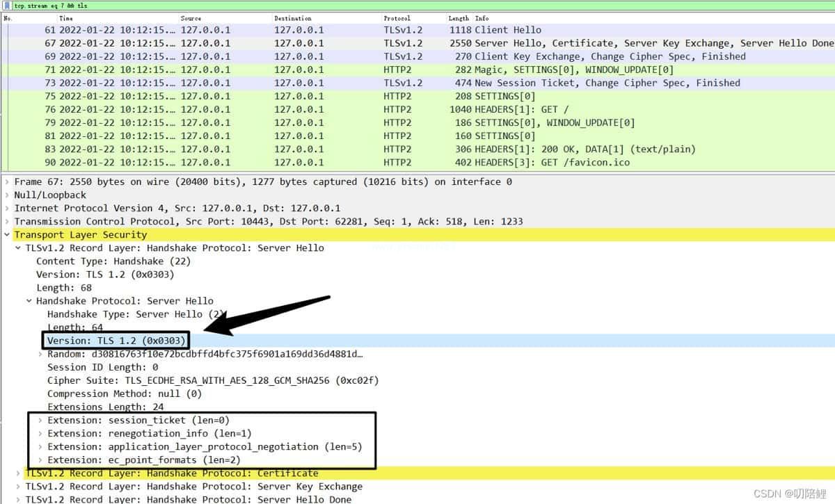
Task: Expand Extension: session_ticket entry
Action: (40, 420)
